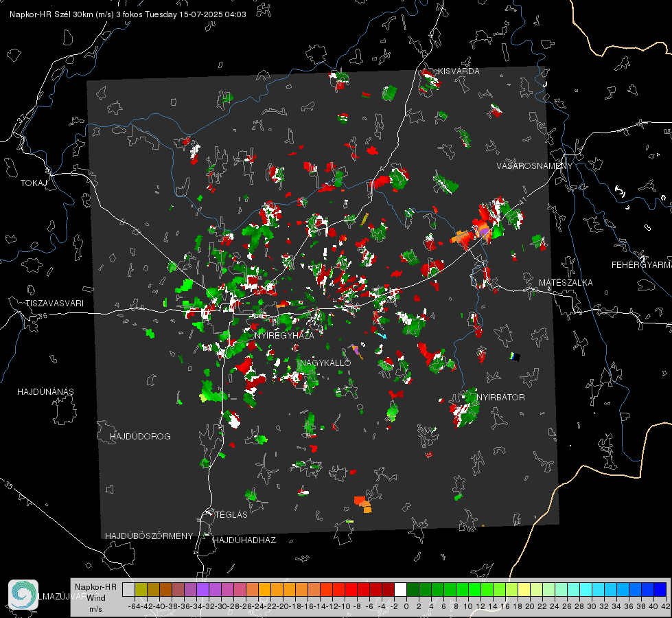Click the swirl weather logo icon
The height and width of the screenshot is (618, 672).
23,594
